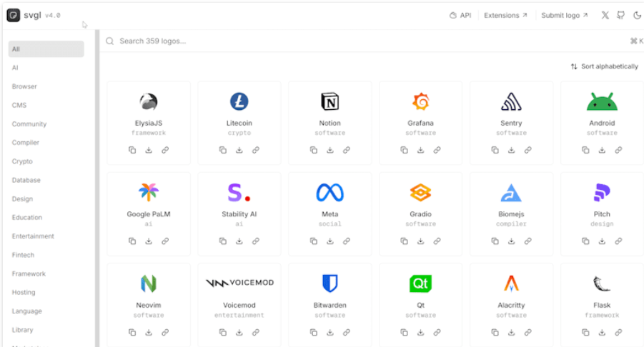Open the Framework category
This screenshot has width=644, height=347.
29,273
